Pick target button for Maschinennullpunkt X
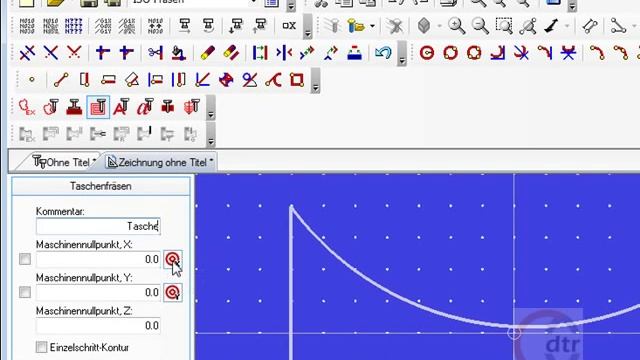The width and height of the screenshot is (640, 360). point(173,259)
